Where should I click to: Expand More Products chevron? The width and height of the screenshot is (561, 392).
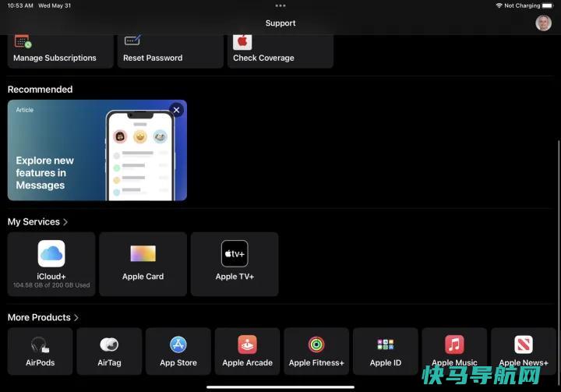[76, 317]
